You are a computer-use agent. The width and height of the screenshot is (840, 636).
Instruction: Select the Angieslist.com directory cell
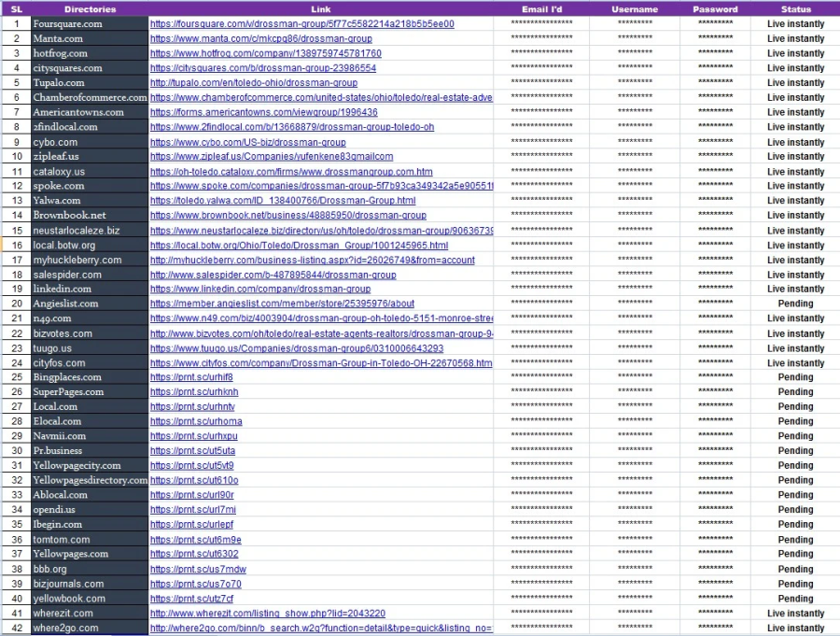pos(90,304)
